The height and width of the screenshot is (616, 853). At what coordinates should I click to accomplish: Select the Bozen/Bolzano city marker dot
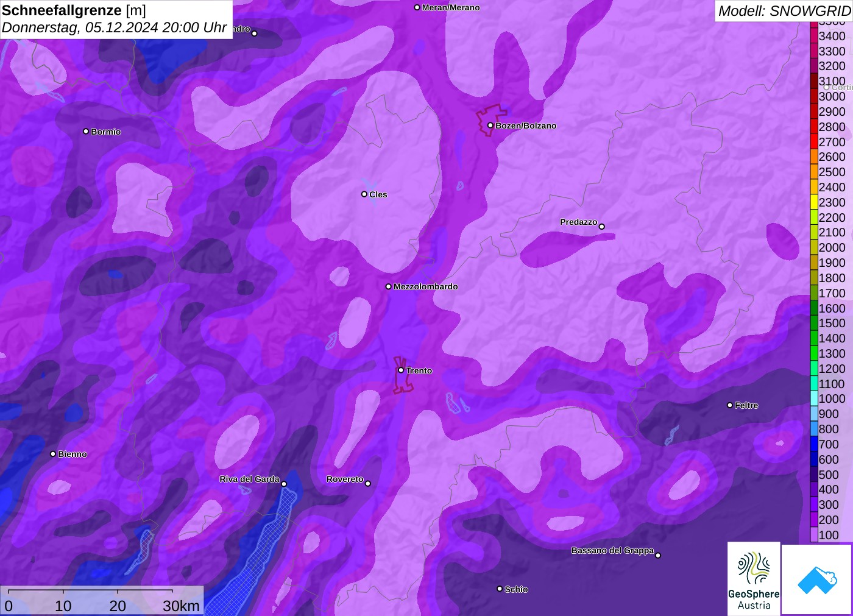pyautogui.click(x=490, y=126)
